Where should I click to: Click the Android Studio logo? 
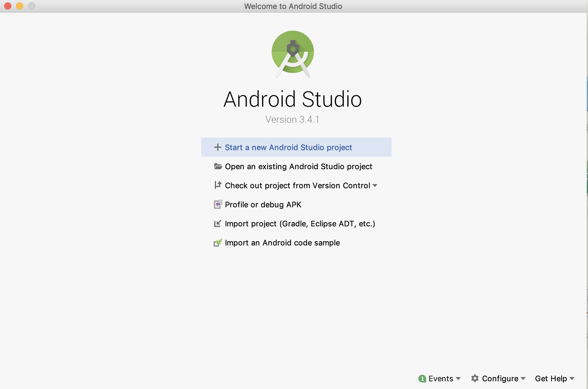(x=293, y=54)
